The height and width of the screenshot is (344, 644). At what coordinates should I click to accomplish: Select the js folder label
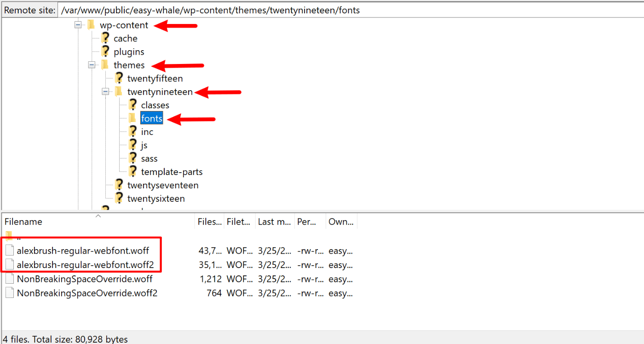(144, 146)
